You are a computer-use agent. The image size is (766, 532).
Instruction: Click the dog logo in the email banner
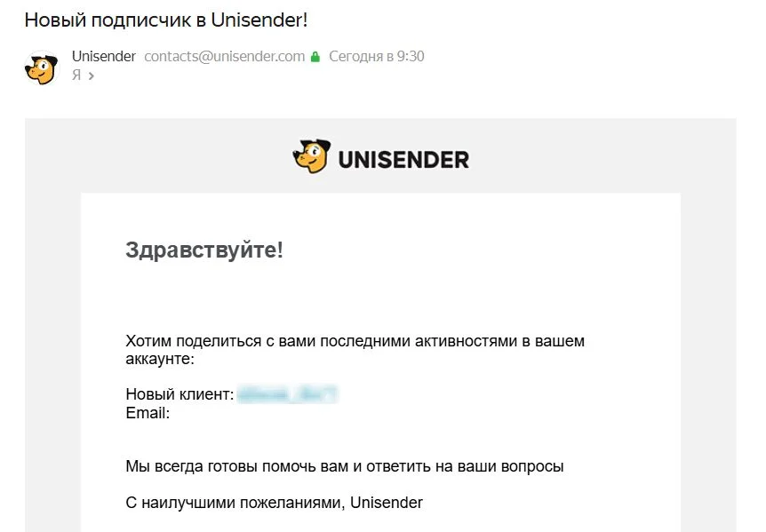click(x=311, y=157)
